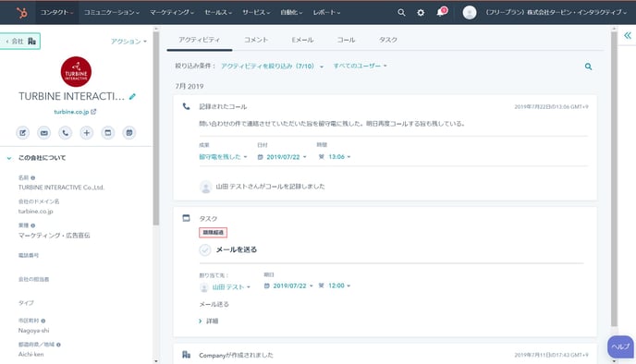Open the レポート menu
Viewport: 636px width, 364px height.
pyautogui.click(x=326, y=13)
